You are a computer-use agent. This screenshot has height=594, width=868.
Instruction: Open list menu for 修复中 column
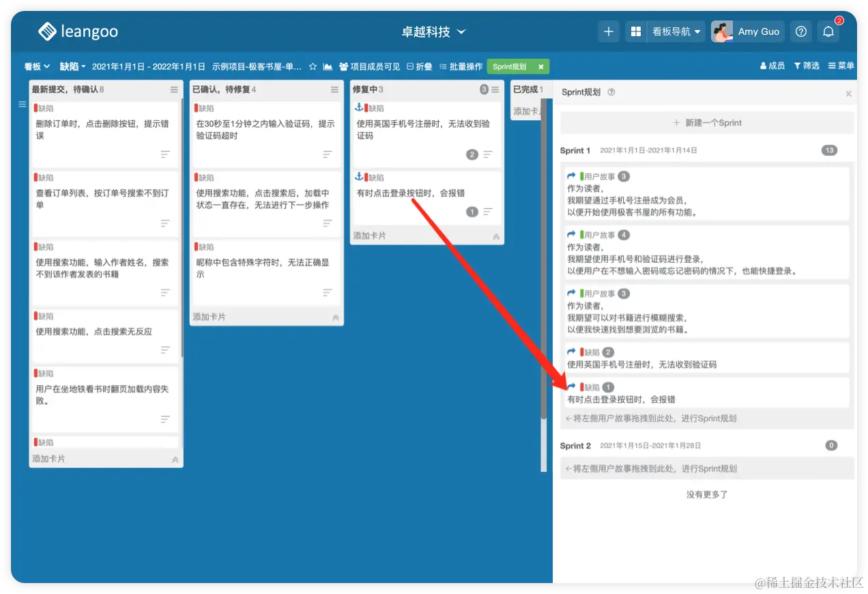click(495, 89)
